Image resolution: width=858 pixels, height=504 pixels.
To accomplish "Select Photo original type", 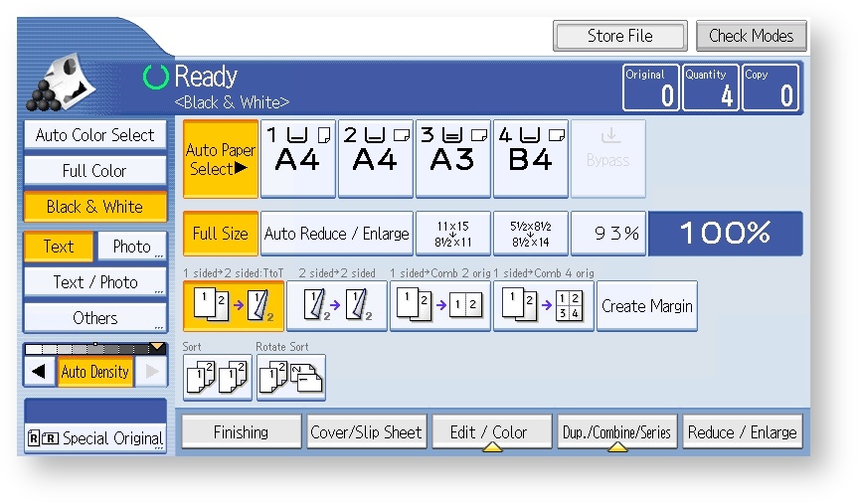I will point(132,247).
